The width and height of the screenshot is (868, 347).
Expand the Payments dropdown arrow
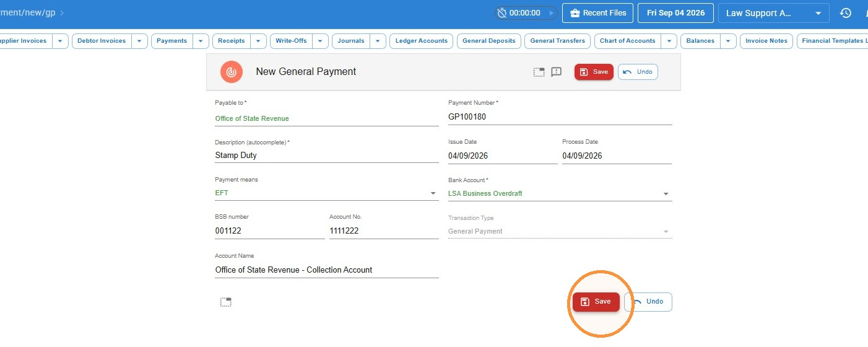tap(201, 41)
